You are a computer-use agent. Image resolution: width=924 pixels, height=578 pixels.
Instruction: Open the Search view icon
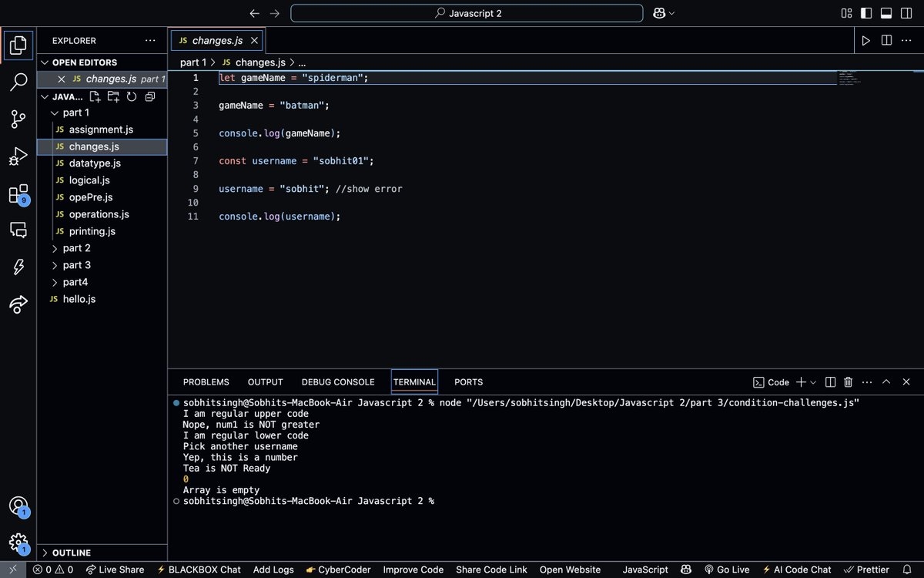[x=18, y=82]
